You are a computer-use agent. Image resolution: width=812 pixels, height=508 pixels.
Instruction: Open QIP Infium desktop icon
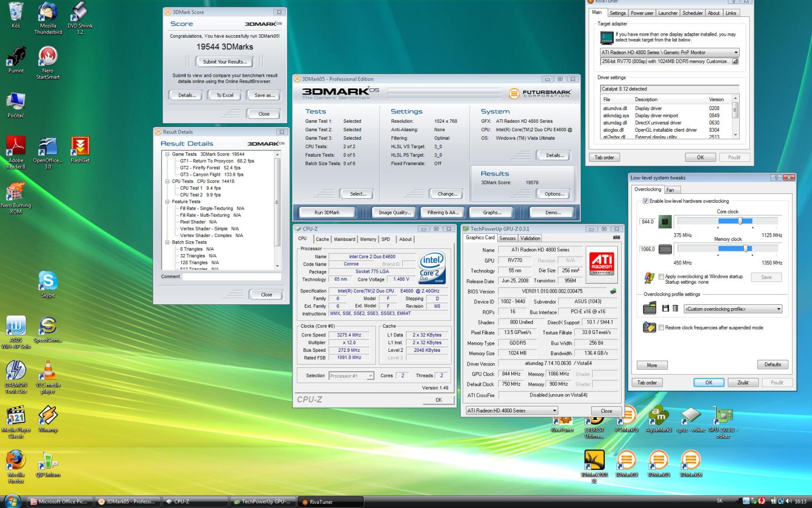[x=48, y=464]
